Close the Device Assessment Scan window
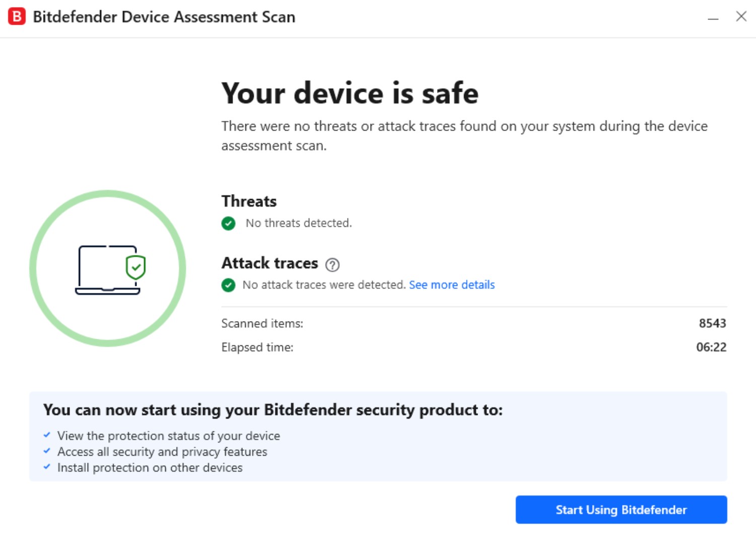 click(x=741, y=17)
